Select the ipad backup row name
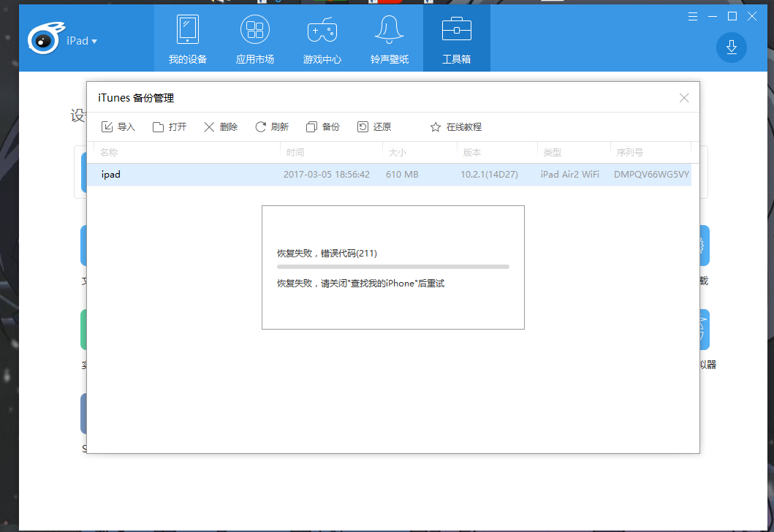Viewport: 774px width, 532px height. click(x=110, y=175)
